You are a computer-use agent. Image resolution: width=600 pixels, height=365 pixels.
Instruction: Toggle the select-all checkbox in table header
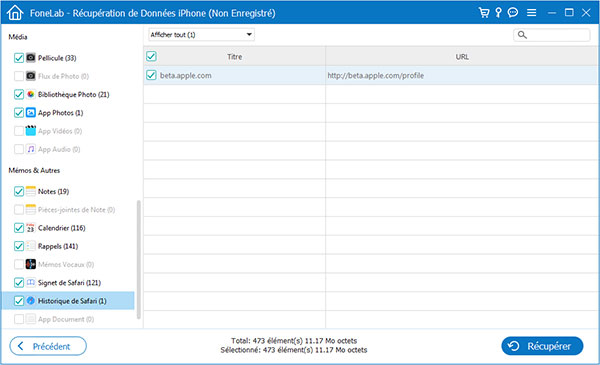151,57
